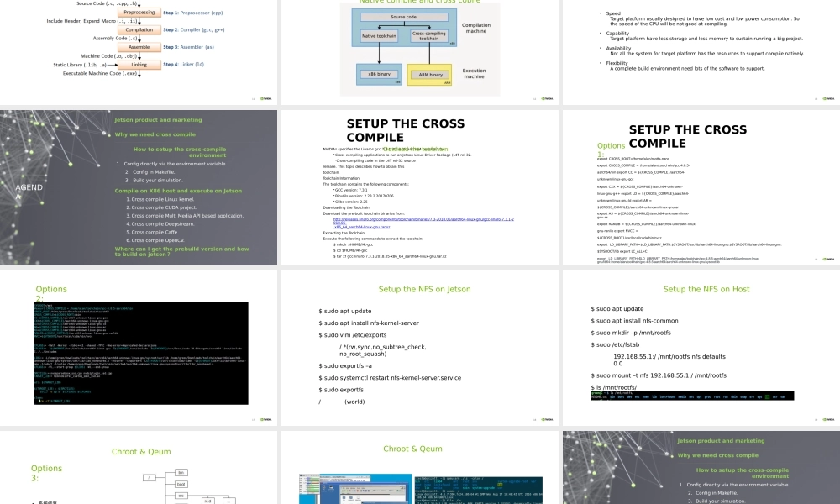Select the slide listing Speed, Capability, Availability, Flexibility
The width and height of the screenshot is (840, 504).
pos(701,52)
